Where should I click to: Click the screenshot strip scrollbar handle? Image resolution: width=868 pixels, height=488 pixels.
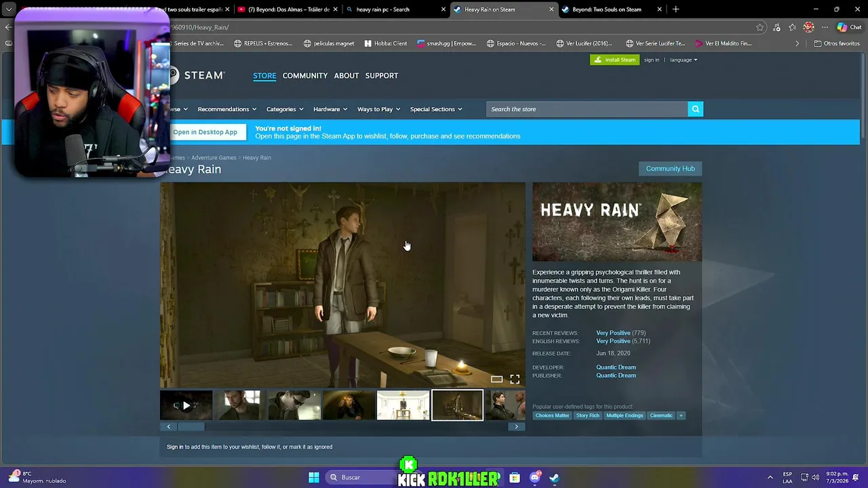click(191, 426)
